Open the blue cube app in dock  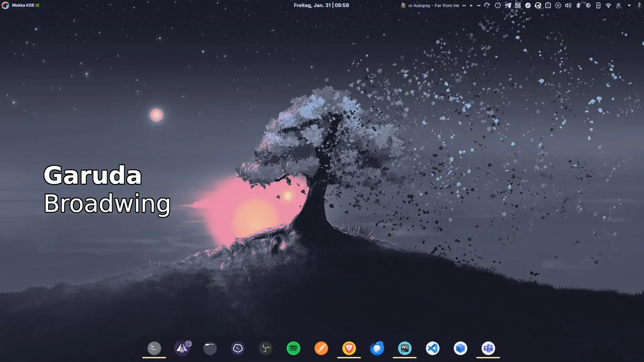[461, 348]
